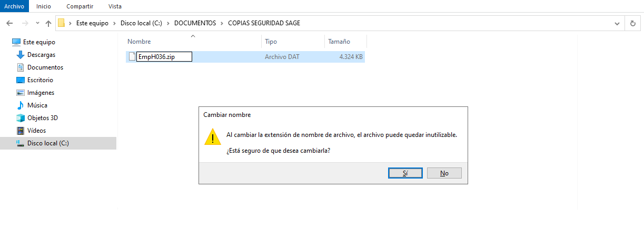Open the Archivo menu tab

pyautogui.click(x=14, y=6)
